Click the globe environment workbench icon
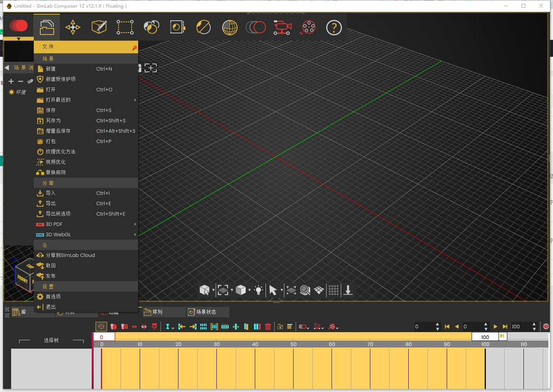553x392 pixels. click(x=229, y=28)
